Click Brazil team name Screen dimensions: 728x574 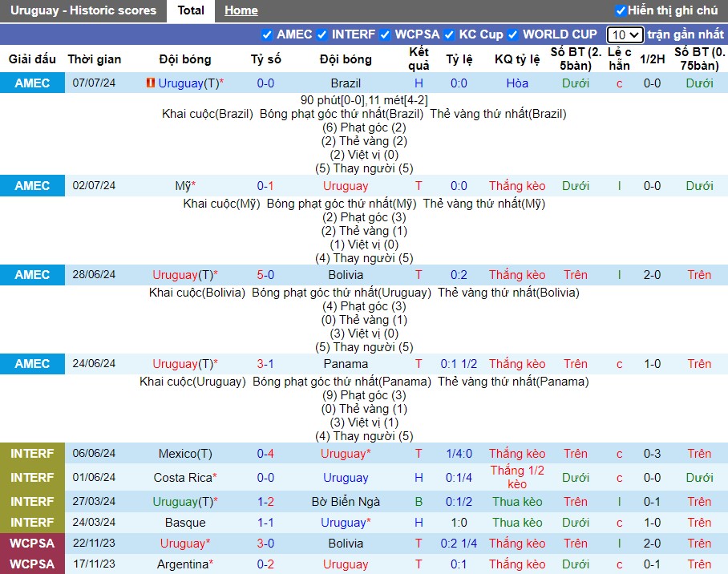[x=346, y=83]
